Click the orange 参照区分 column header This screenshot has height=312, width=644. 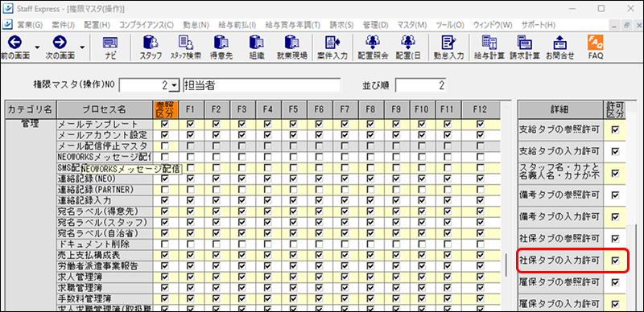[165, 109]
